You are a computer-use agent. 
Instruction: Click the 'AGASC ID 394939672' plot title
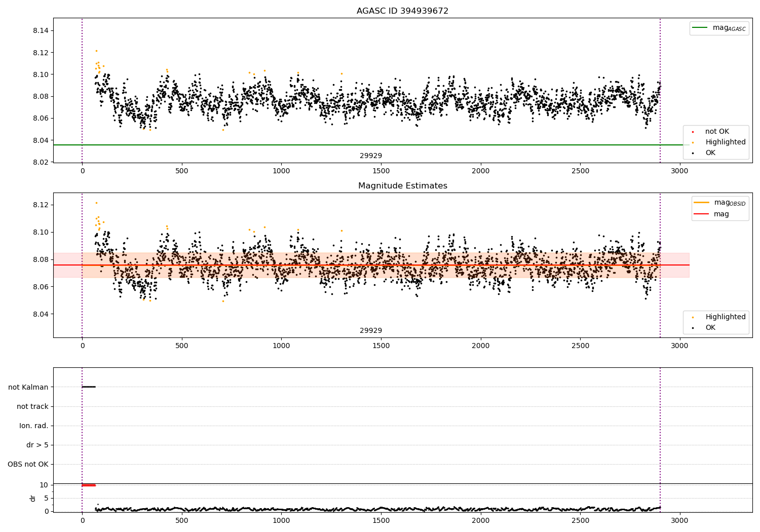coord(402,11)
